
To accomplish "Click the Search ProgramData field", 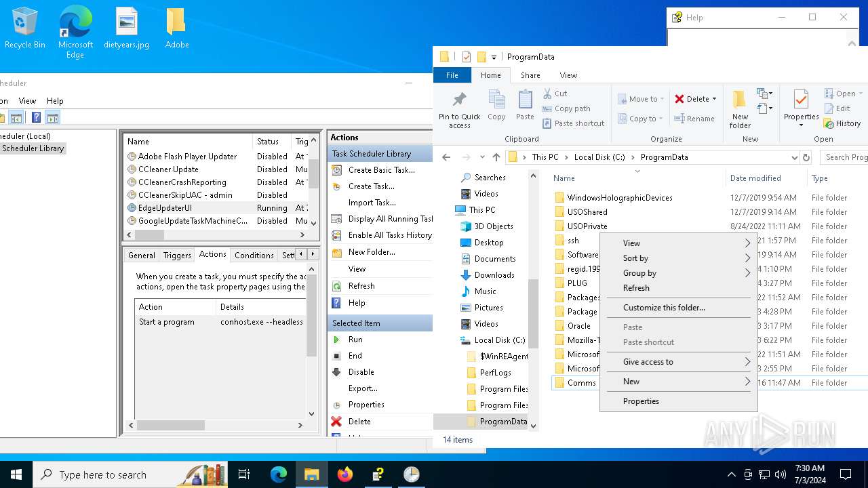I will click(844, 157).
